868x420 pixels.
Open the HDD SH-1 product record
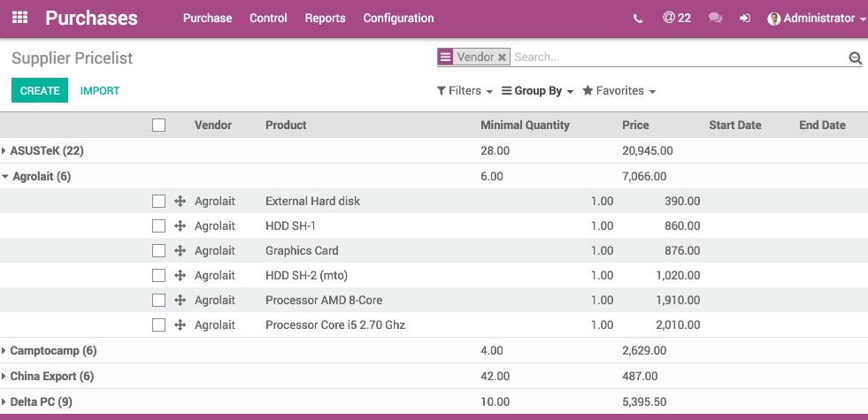[x=290, y=225]
